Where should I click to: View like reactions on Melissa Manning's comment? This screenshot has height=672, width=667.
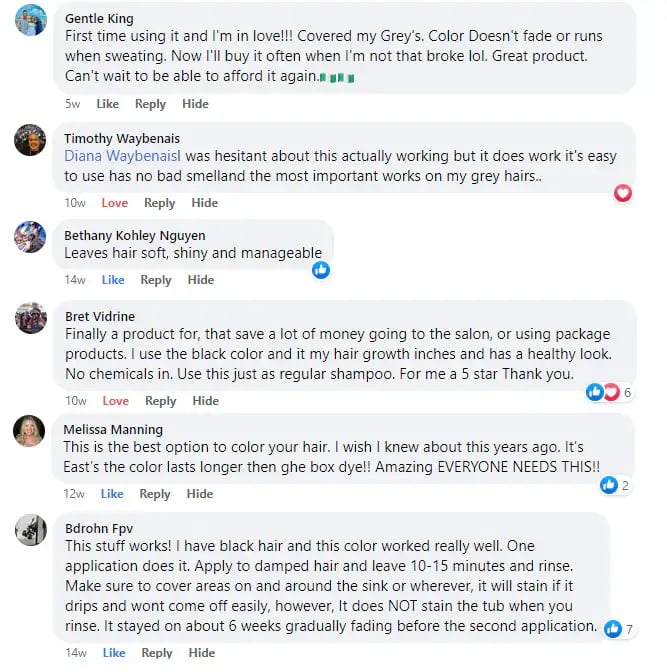pos(614,485)
